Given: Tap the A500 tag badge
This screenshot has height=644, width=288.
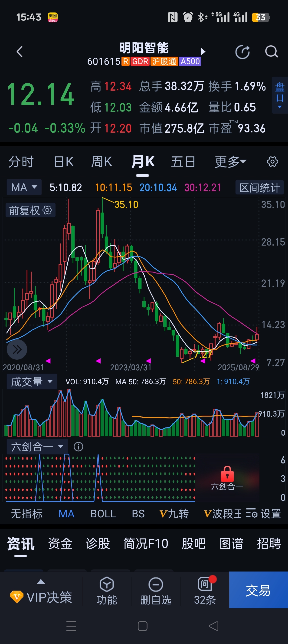Looking at the screenshot, I should click(190, 61).
